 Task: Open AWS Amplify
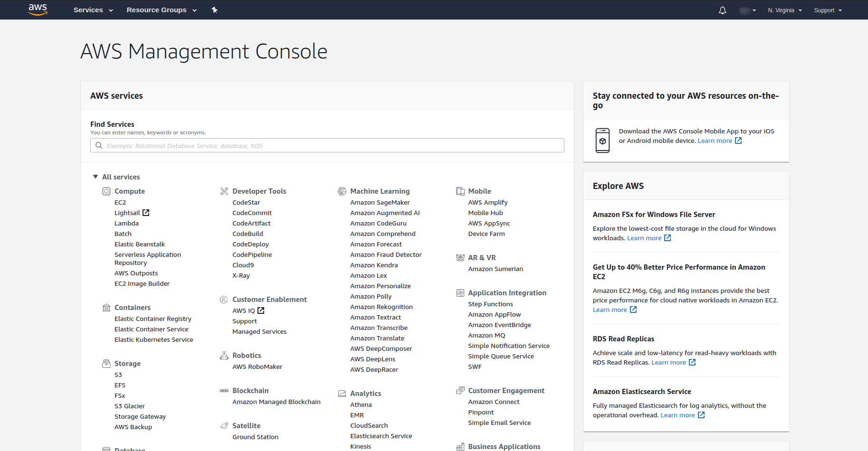tap(488, 203)
